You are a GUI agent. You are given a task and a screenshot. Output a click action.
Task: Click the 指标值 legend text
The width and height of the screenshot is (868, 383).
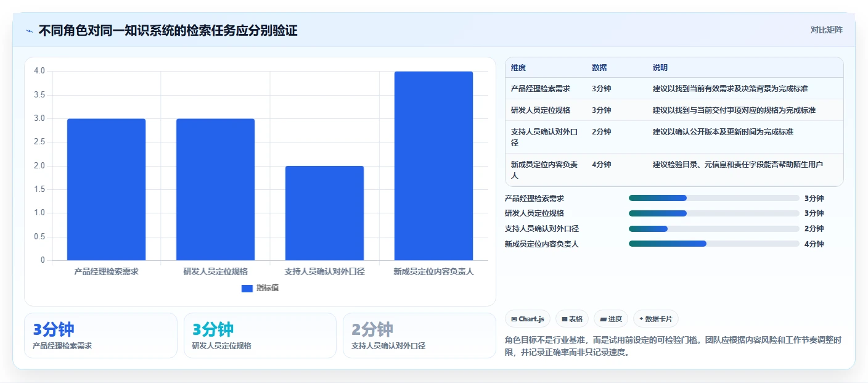pos(268,288)
